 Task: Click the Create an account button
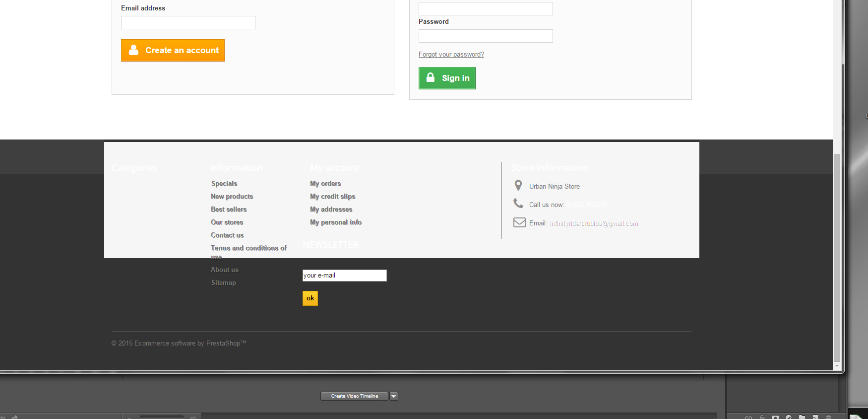click(173, 50)
